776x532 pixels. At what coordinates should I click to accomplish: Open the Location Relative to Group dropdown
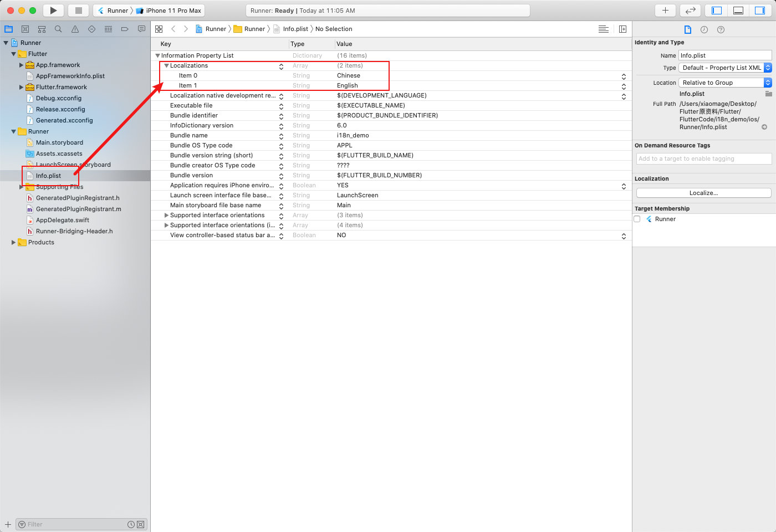click(x=725, y=83)
